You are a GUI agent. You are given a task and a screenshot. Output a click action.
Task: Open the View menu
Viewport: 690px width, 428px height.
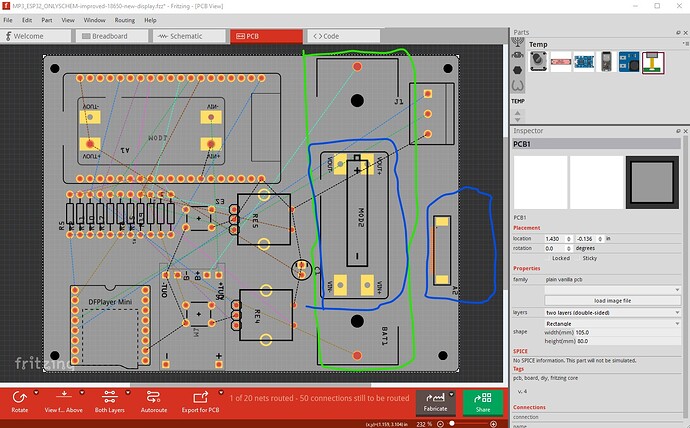68,20
